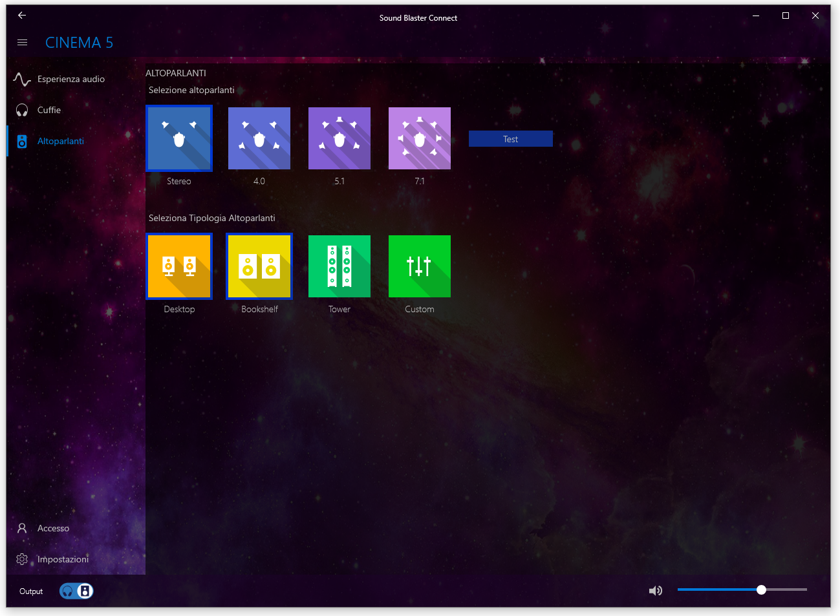
Task: Click the CINEMA 5 device title
Action: click(x=79, y=43)
